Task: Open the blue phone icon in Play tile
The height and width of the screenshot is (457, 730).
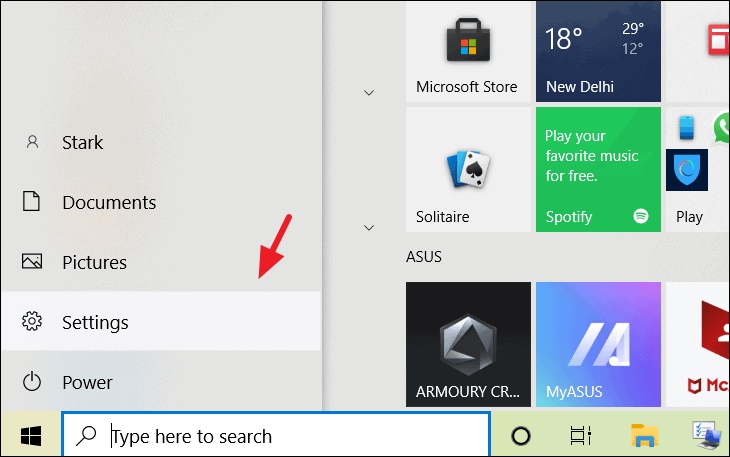Action: coord(687,128)
